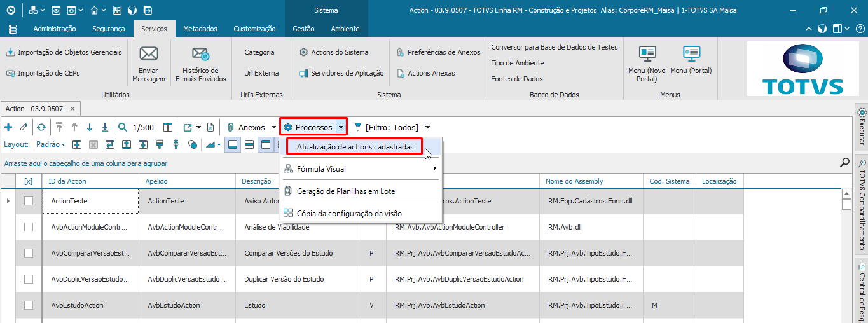
Task: Expand the area chart icon dropdown arrow
Action: pos(219,144)
